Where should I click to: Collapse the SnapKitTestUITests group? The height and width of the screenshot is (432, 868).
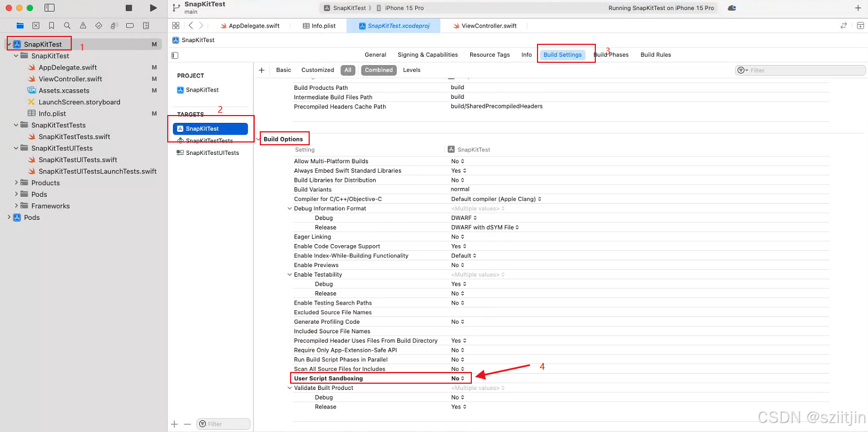[16, 148]
